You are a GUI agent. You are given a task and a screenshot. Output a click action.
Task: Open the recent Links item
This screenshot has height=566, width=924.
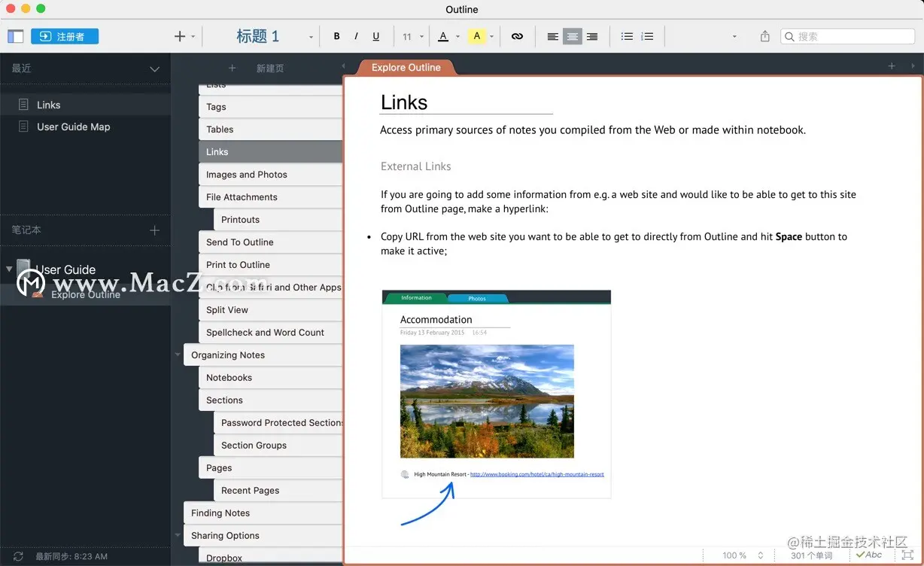(85, 105)
